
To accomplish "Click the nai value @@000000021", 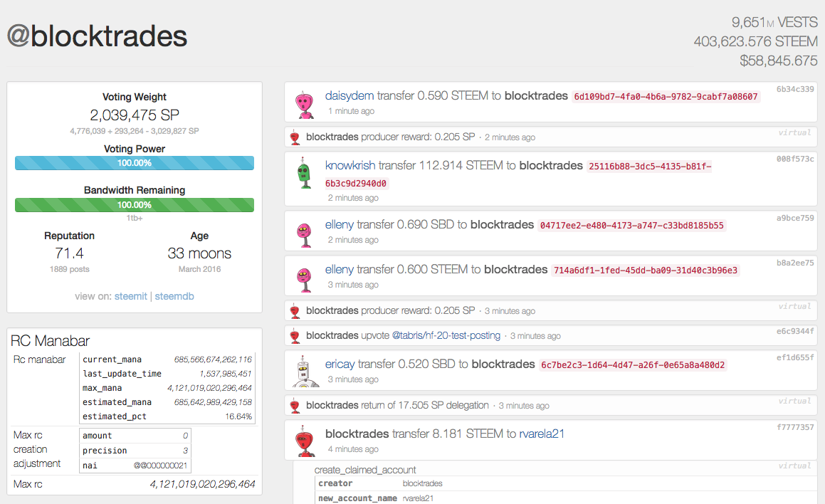I will (x=160, y=466).
